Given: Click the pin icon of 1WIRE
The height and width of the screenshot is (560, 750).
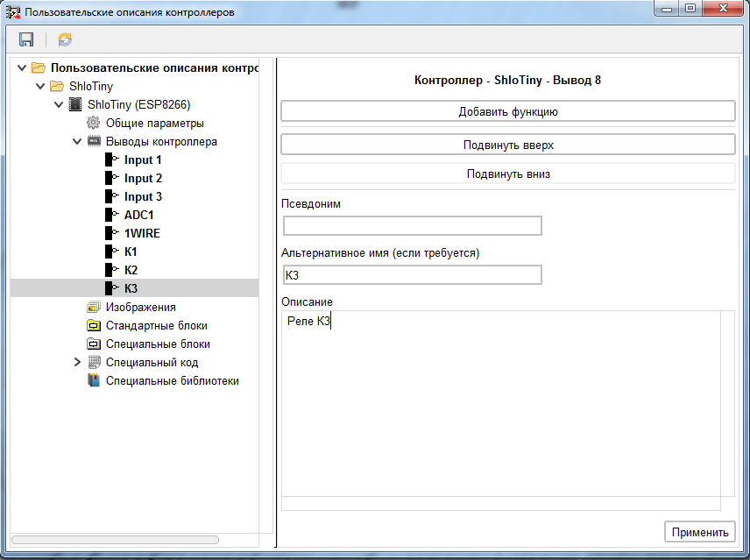Looking at the screenshot, I should tap(112, 233).
